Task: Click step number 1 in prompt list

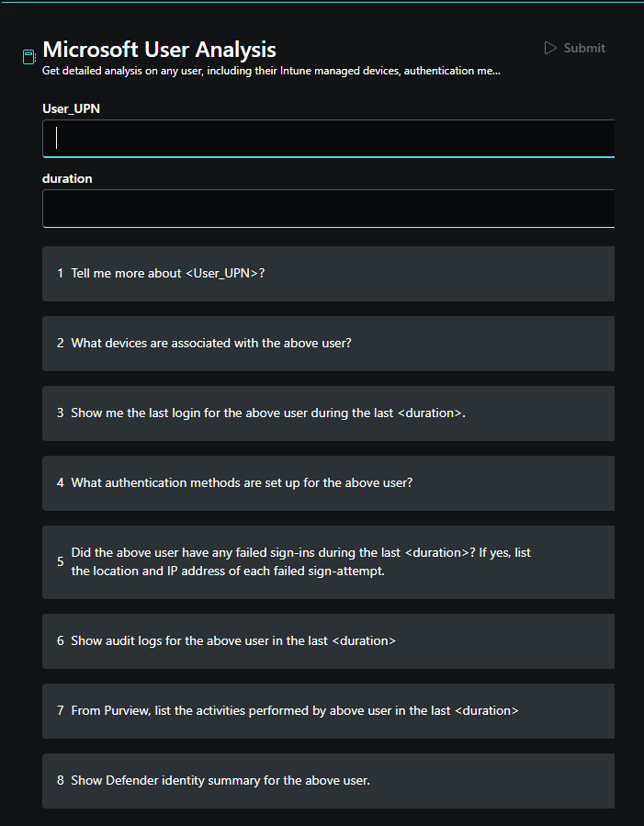Action: click(60, 274)
